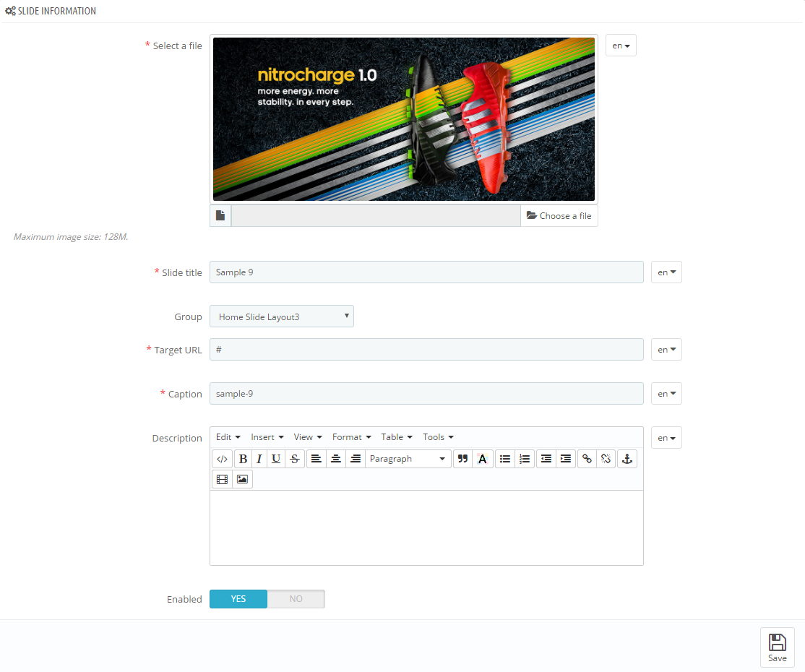Toggle bold formatting in the editor

click(243, 459)
